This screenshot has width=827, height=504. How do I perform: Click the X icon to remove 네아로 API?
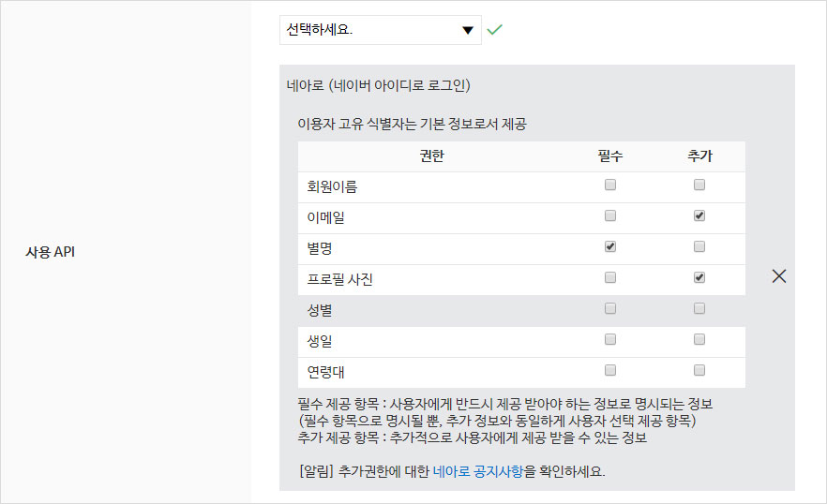point(778,276)
